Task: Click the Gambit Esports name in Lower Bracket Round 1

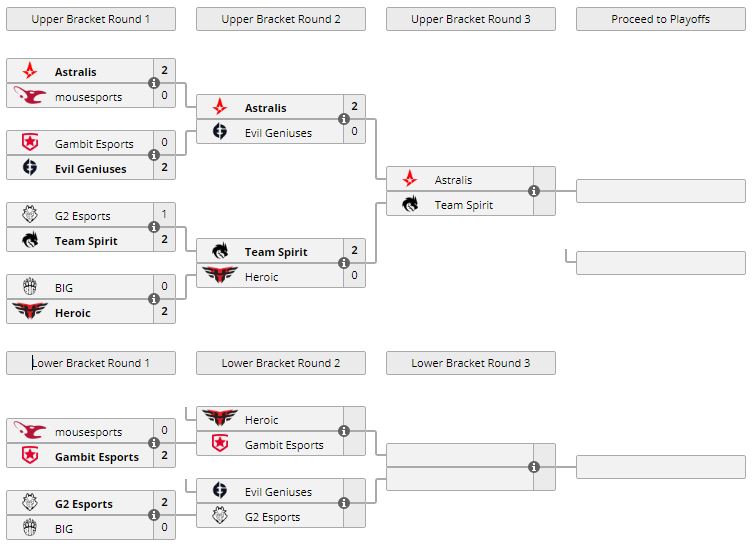Action: pyautogui.click(x=97, y=456)
